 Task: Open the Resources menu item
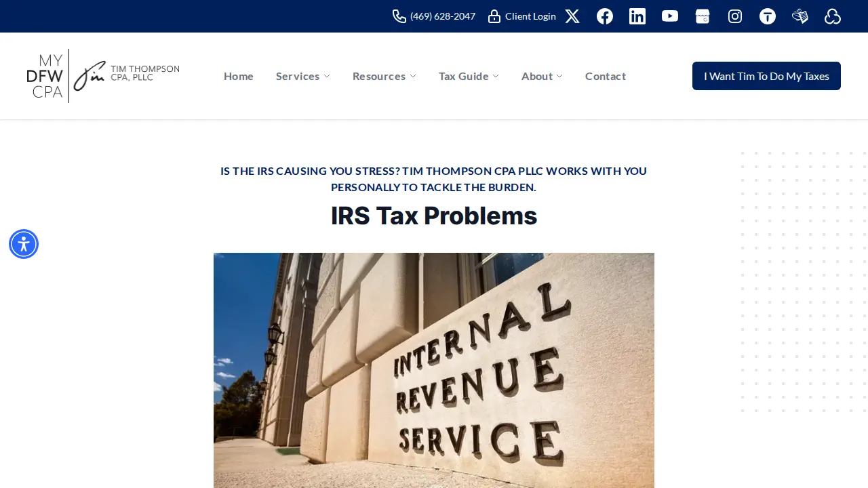pos(379,76)
